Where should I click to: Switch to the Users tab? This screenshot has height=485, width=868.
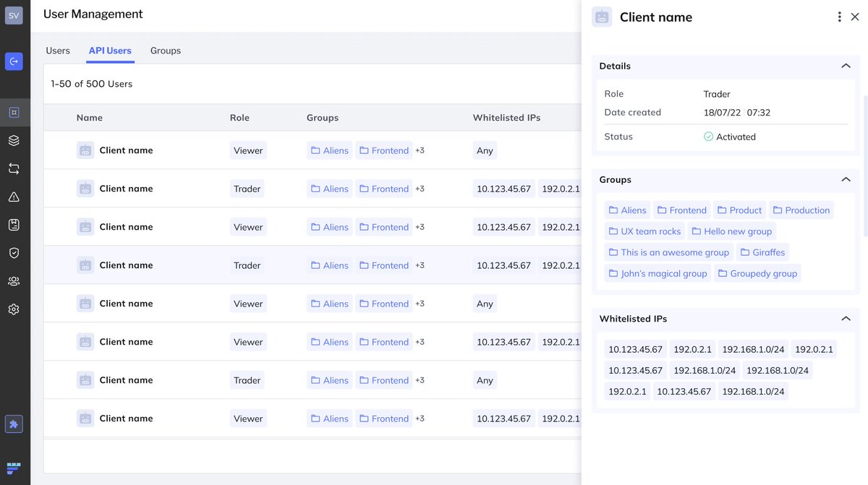click(58, 51)
